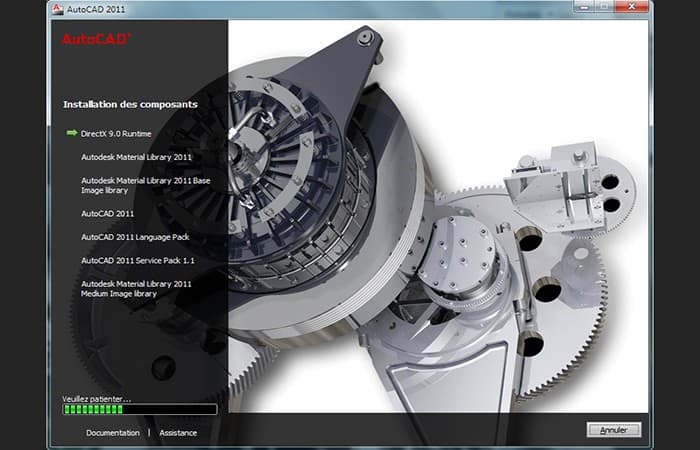Image resolution: width=700 pixels, height=450 pixels.
Task: Select the AutoCAD 2011 Language Pack entry
Action: coord(135,237)
